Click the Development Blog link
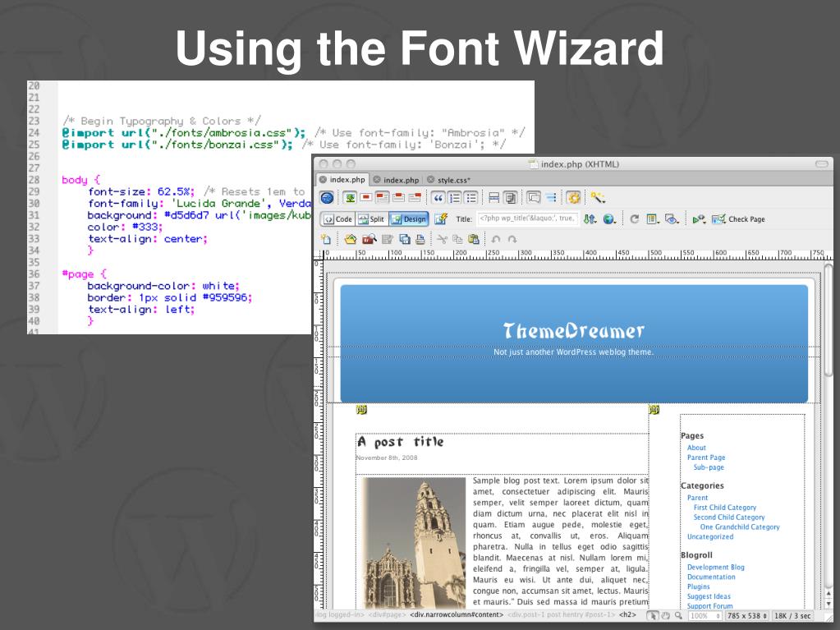Image resolution: width=840 pixels, height=630 pixels. point(715,567)
